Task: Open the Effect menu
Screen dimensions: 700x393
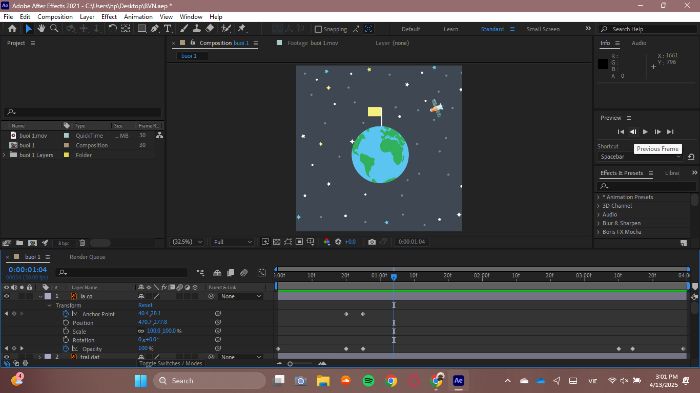Action: click(x=109, y=17)
